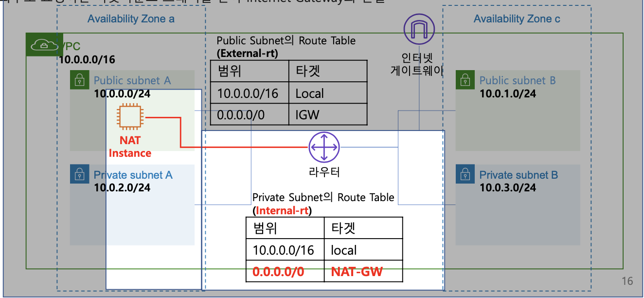The image size is (644, 298).
Task: Click 범위 header in Internal-rt table
Action: pos(285,228)
